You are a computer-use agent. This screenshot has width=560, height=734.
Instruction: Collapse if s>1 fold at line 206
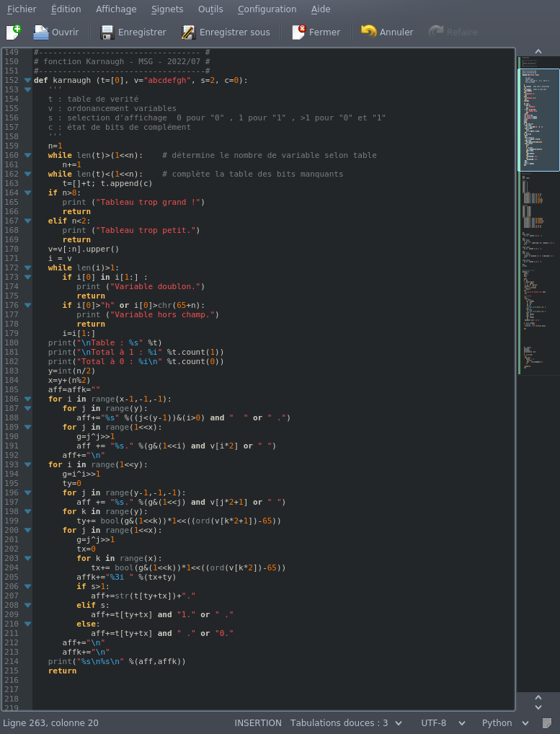[27, 586]
